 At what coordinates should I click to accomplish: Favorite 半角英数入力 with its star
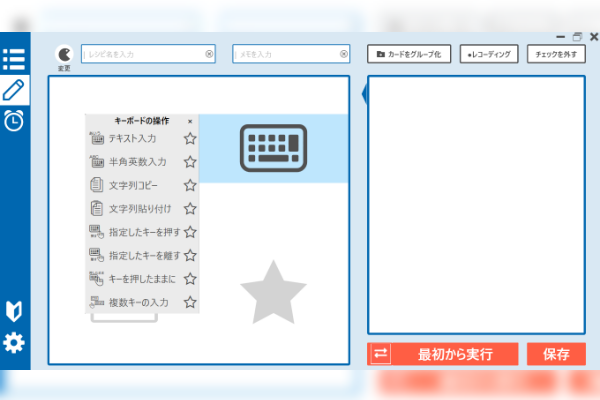click(x=190, y=162)
